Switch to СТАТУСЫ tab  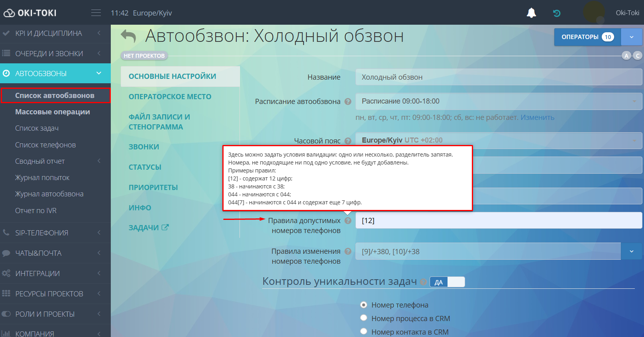click(x=145, y=167)
